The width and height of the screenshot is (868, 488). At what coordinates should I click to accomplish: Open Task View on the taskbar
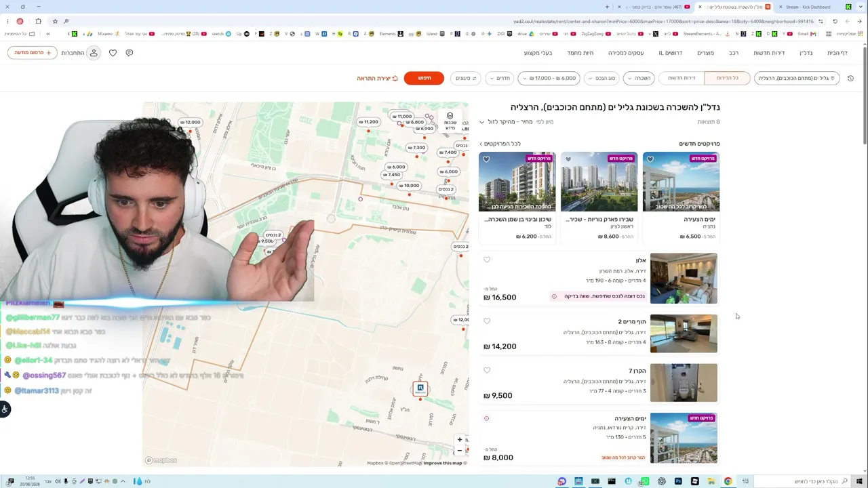(x=745, y=481)
